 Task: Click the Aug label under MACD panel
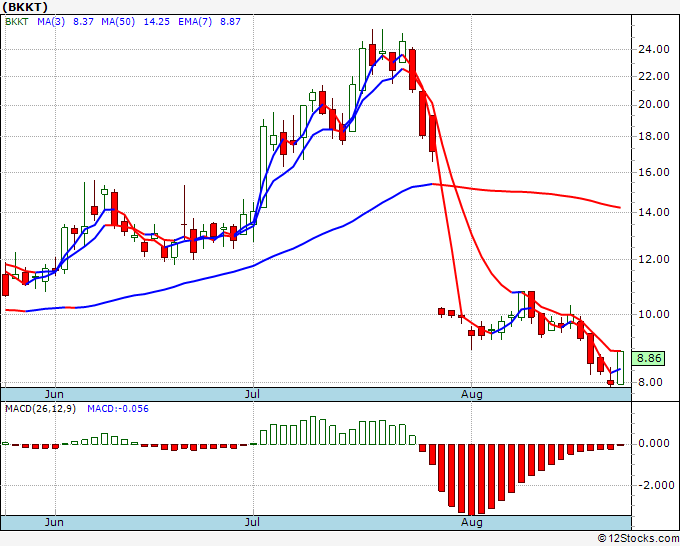click(x=472, y=522)
